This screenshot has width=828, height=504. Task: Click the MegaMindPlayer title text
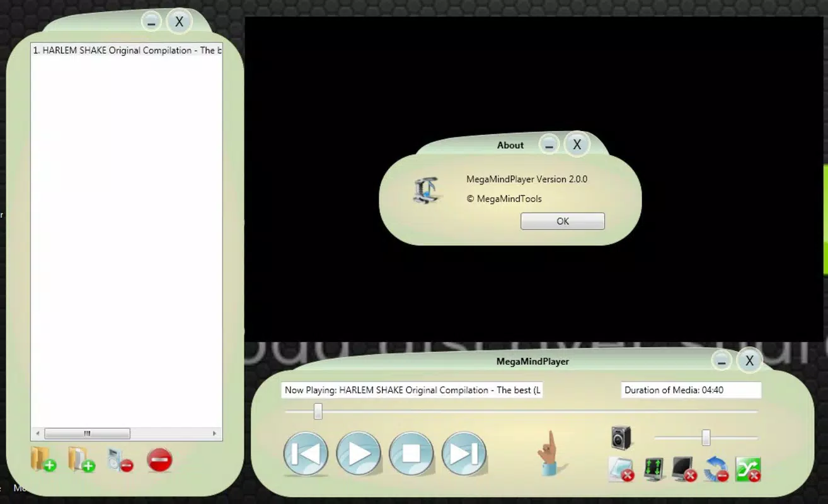pyautogui.click(x=532, y=362)
